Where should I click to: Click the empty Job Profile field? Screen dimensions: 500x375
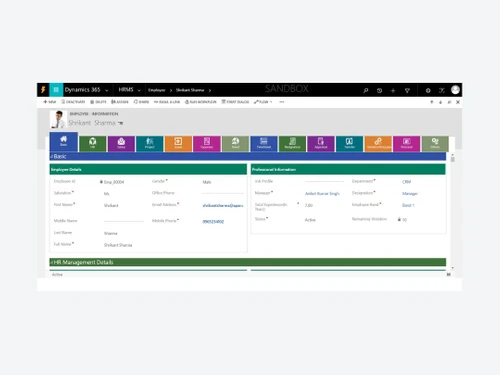click(x=324, y=181)
